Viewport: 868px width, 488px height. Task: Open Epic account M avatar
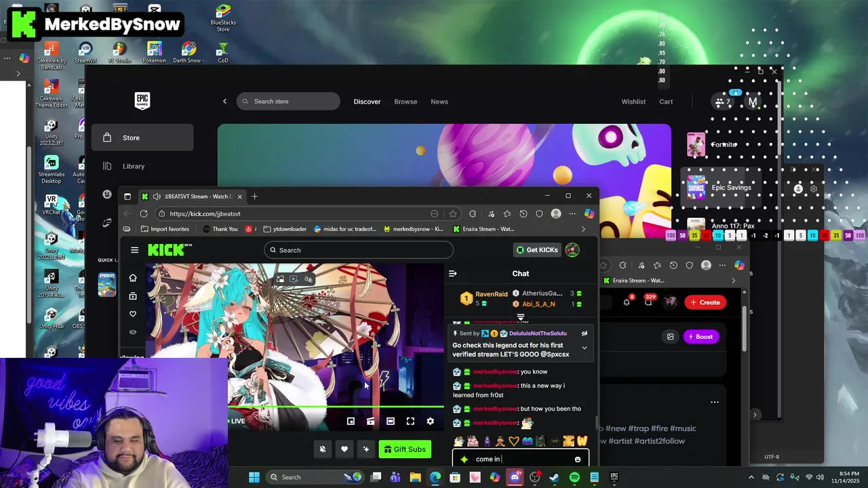pyautogui.click(x=753, y=102)
